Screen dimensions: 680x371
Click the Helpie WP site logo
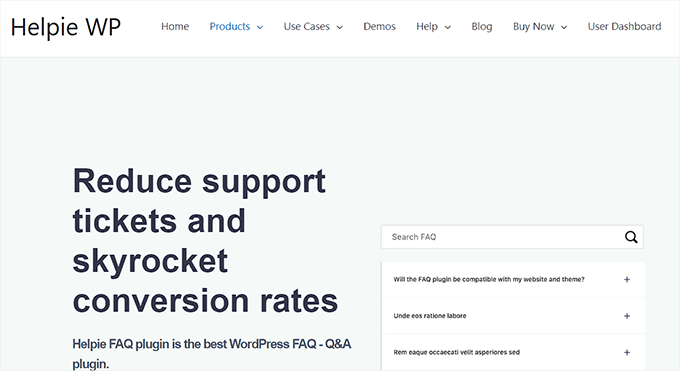[65, 27]
